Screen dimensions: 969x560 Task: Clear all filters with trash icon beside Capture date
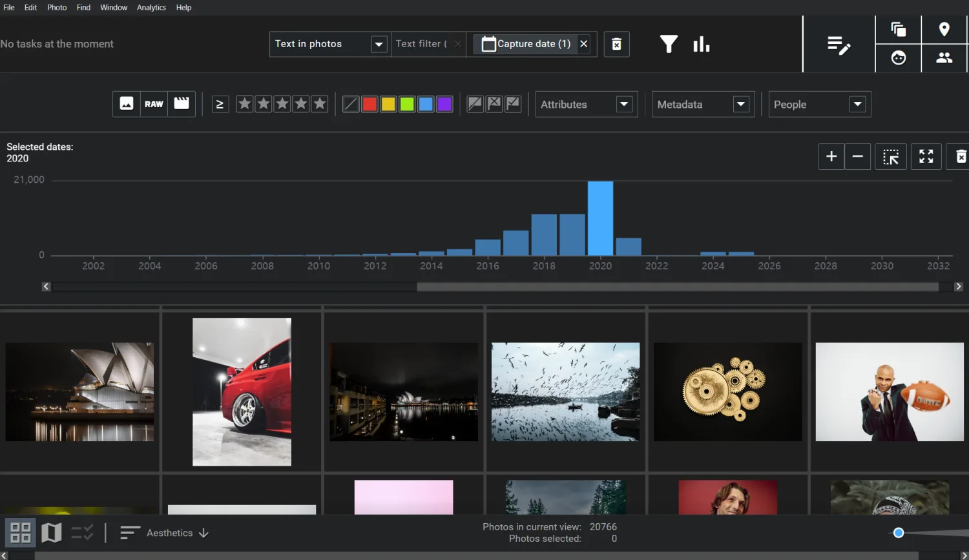click(x=616, y=44)
